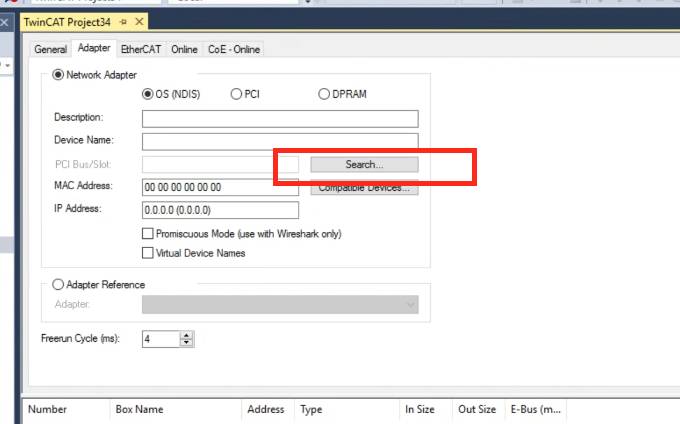Viewport: 680px width, 424px height.
Task: Enable Promiscuous Mode checkbox
Action: point(147,234)
